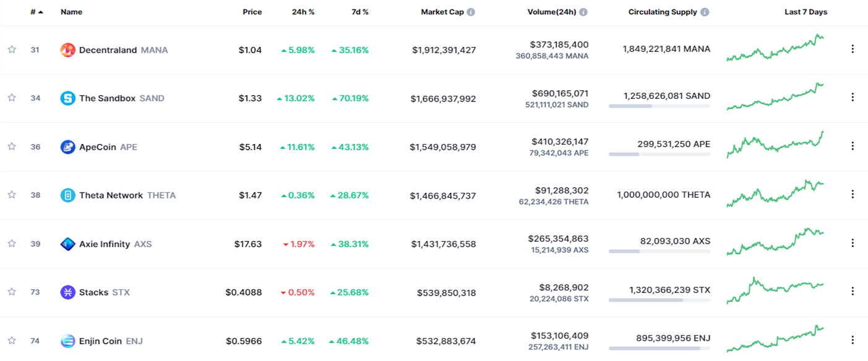Viewport: 868px width, 361px height.
Task: Click the Last 7 Days column header
Action: point(806,12)
